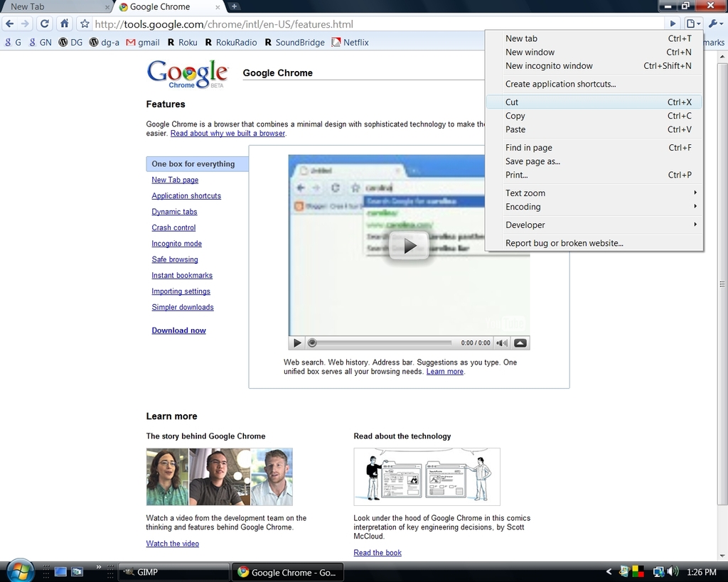The width and height of the screenshot is (728, 582).
Task: Open the SoundBridge bookmark
Action: click(294, 42)
